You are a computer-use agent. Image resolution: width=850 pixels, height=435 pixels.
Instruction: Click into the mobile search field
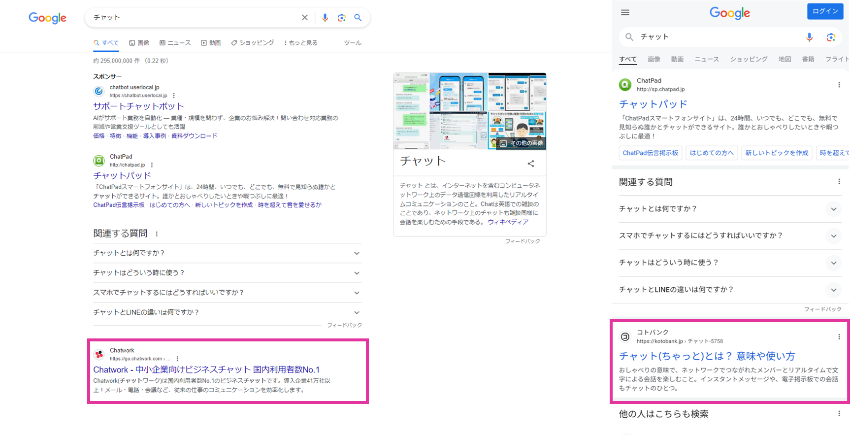(718, 37)
